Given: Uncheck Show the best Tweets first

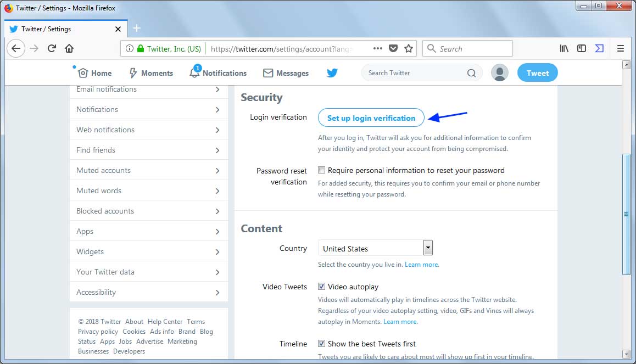Looking at the screenshot, I should [322, 343].
